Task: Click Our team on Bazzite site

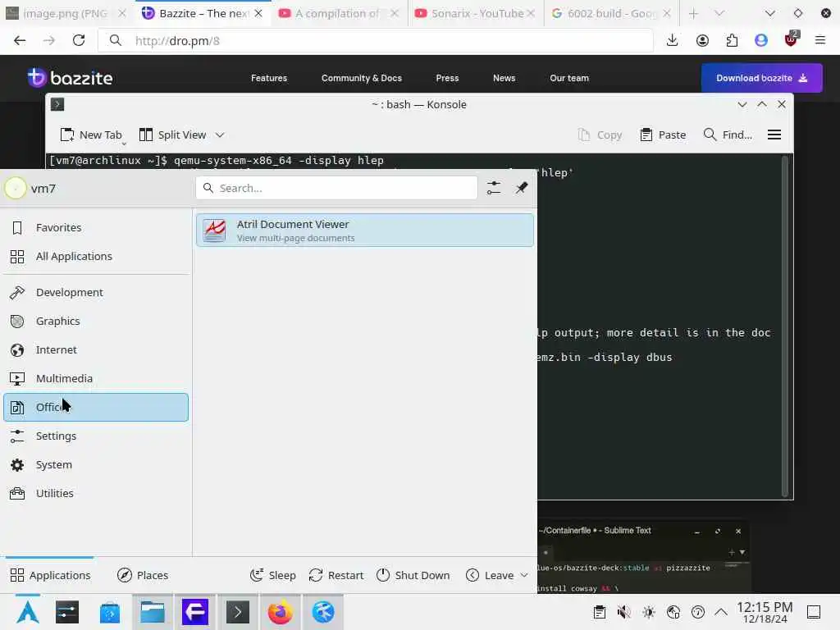Action: click(x=569, y=78)
